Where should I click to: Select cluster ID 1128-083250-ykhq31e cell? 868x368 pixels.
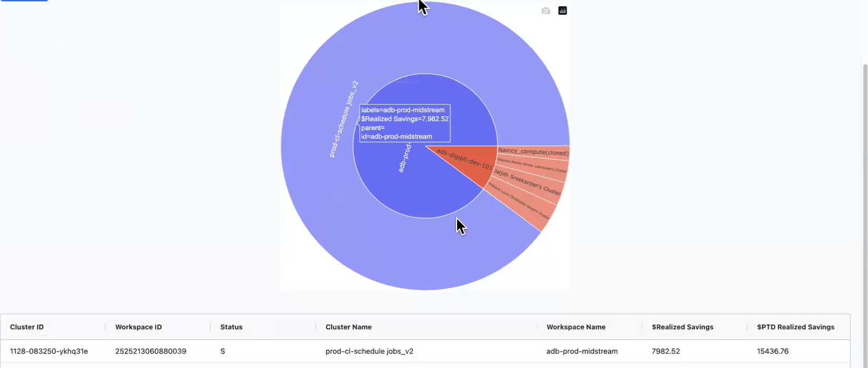[49, 351]
